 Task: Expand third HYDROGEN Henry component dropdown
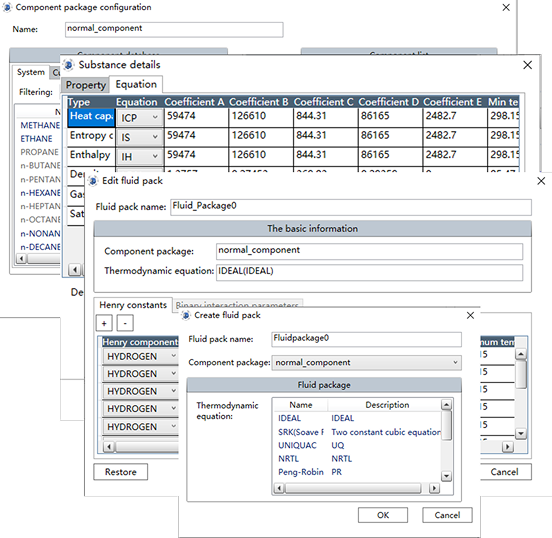coord(140,391)
